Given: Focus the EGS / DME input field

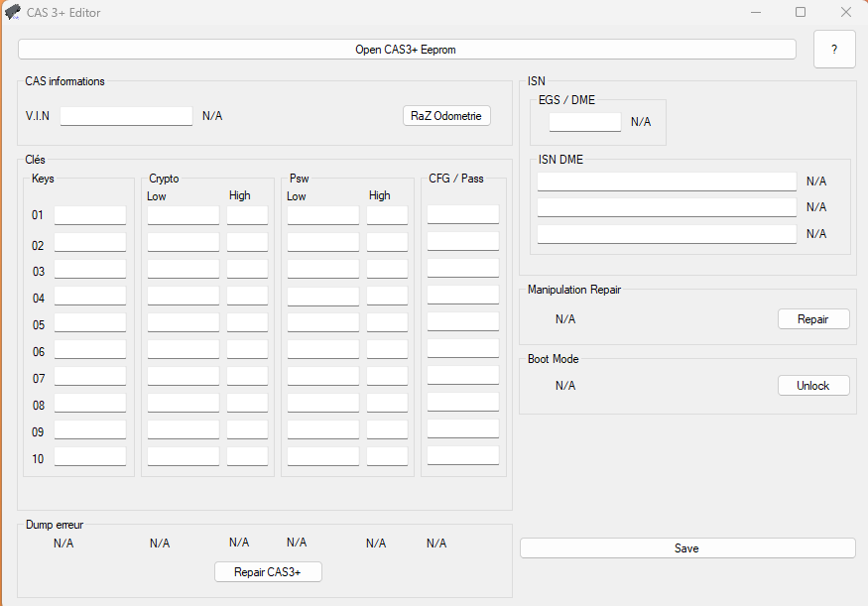Looking at the screenshot, I should coord(585,122).
